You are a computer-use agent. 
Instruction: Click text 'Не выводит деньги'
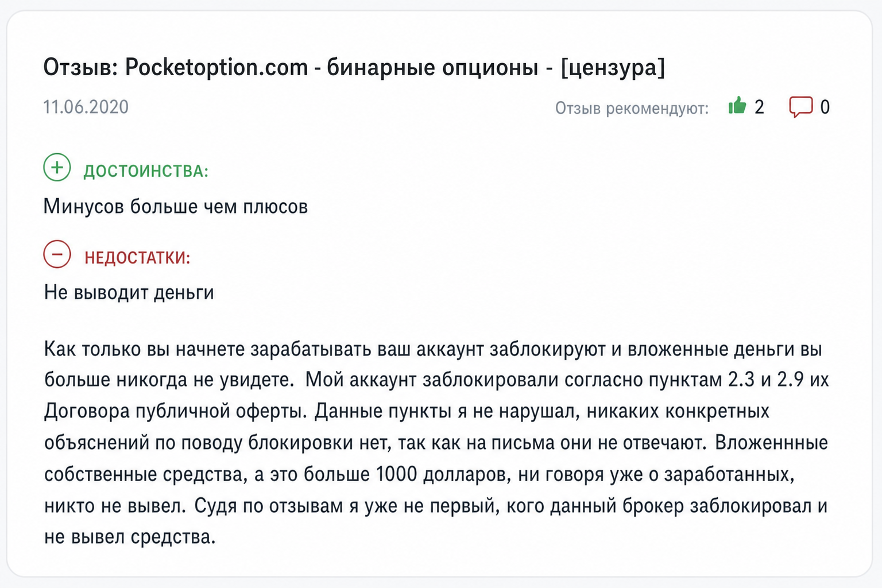(x=129, y=292)
